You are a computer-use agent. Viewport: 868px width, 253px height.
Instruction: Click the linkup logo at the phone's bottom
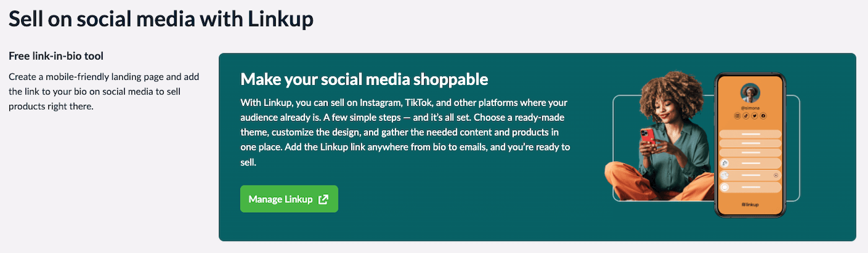tap(750, 204)
